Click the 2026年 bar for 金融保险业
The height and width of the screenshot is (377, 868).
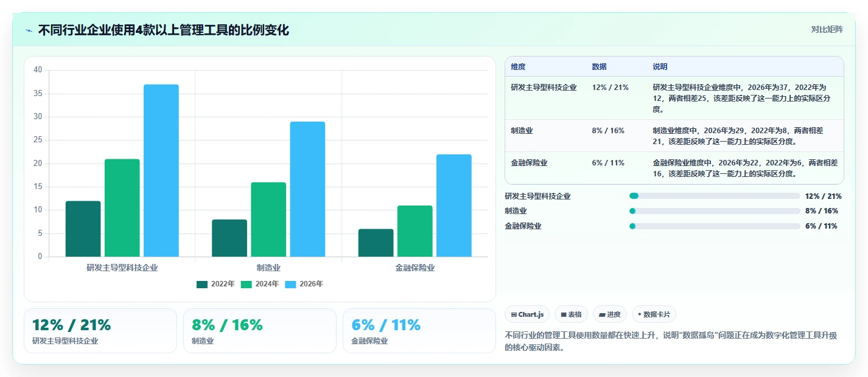[453, 206]
